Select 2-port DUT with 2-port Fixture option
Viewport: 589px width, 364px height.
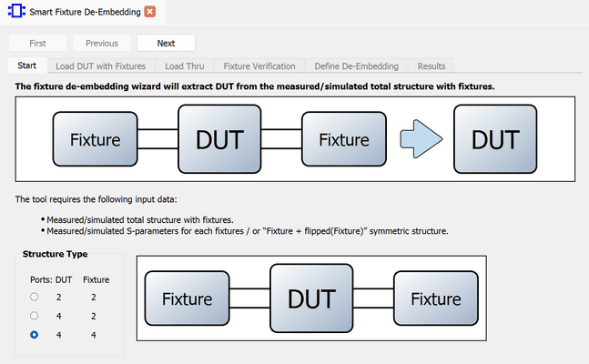(x=35, y=297)
